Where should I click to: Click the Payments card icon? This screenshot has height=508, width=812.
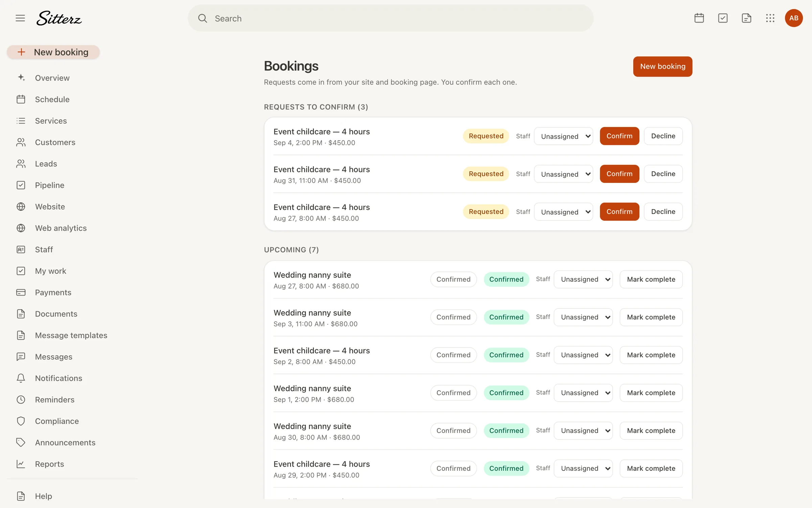point(21,292)
